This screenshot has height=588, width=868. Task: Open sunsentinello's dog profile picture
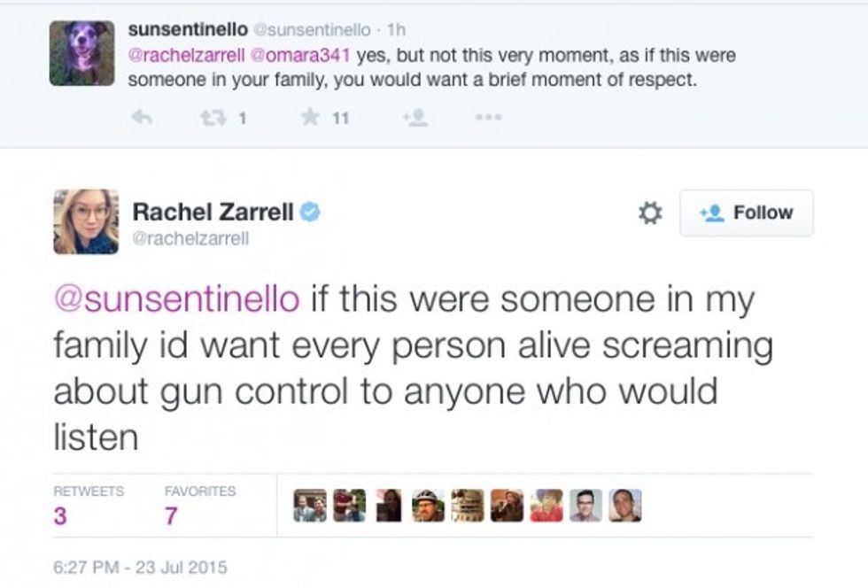point(81,53)
